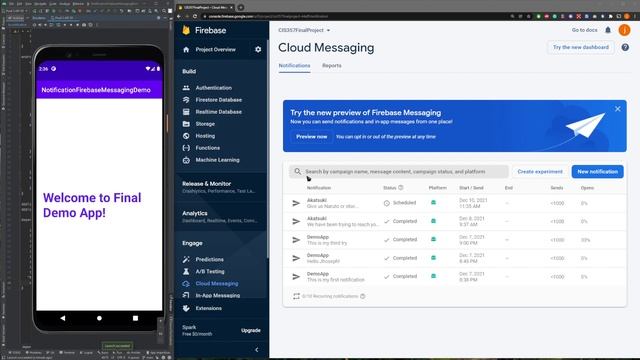Click the Platform column header
640x360 pixels.
[x=438, y=188]
